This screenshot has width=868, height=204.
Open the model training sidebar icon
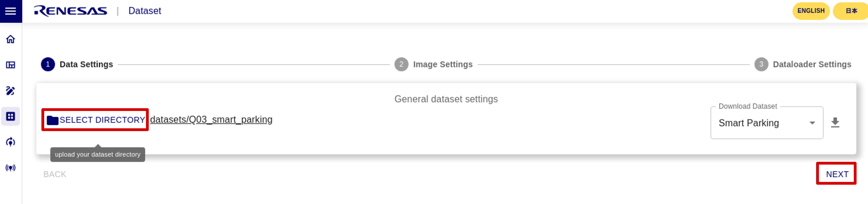(10, 142)
